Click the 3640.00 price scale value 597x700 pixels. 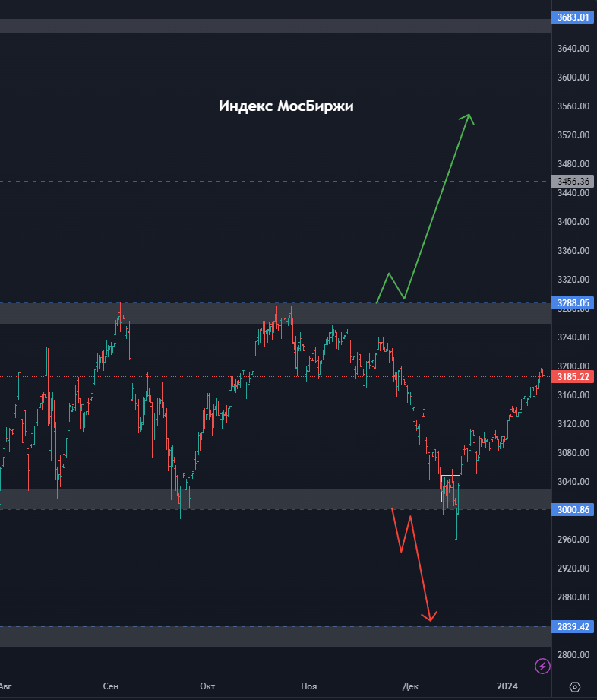tap(573, 48)
